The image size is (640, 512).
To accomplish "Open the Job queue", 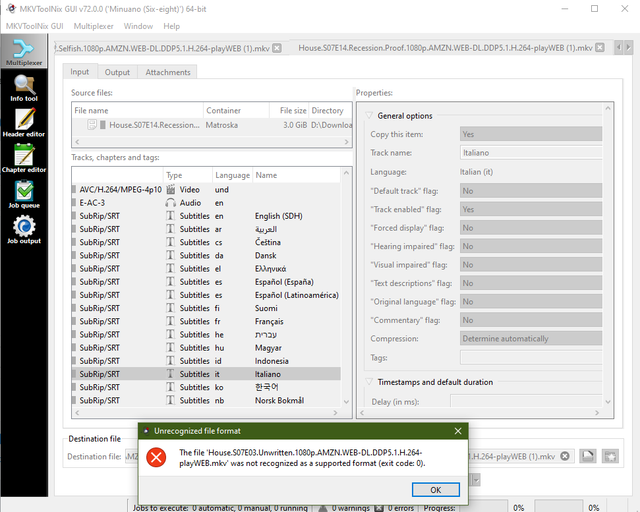I will 24,194.
